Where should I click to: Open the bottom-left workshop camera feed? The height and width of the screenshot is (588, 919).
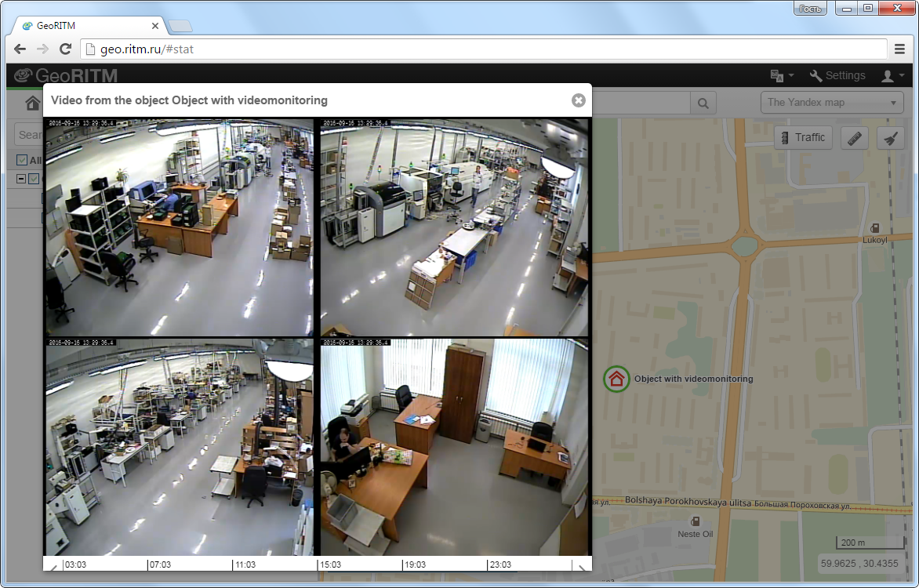tap(180, 447)
